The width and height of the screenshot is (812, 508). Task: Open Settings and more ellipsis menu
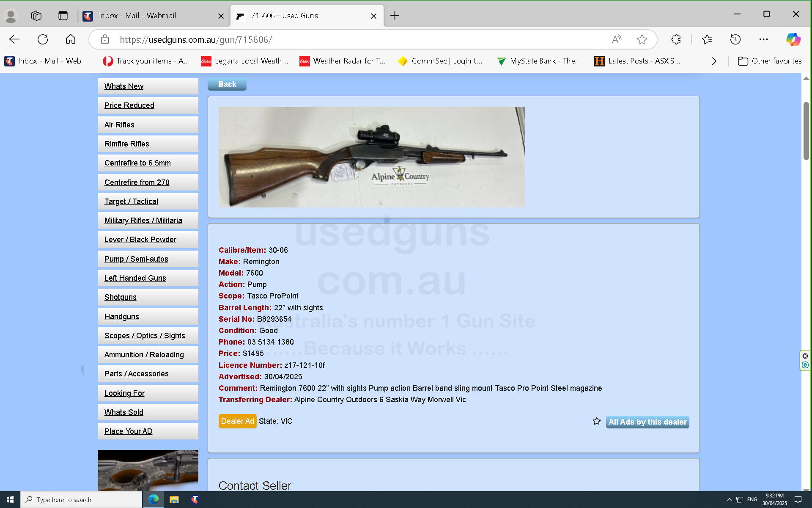[763, 39]
